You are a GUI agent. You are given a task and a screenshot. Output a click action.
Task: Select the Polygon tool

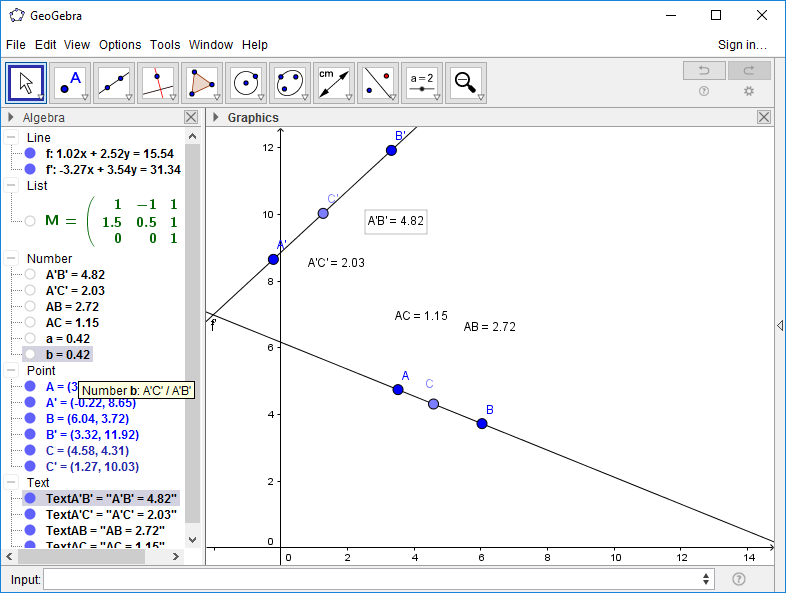coord(202,83)
